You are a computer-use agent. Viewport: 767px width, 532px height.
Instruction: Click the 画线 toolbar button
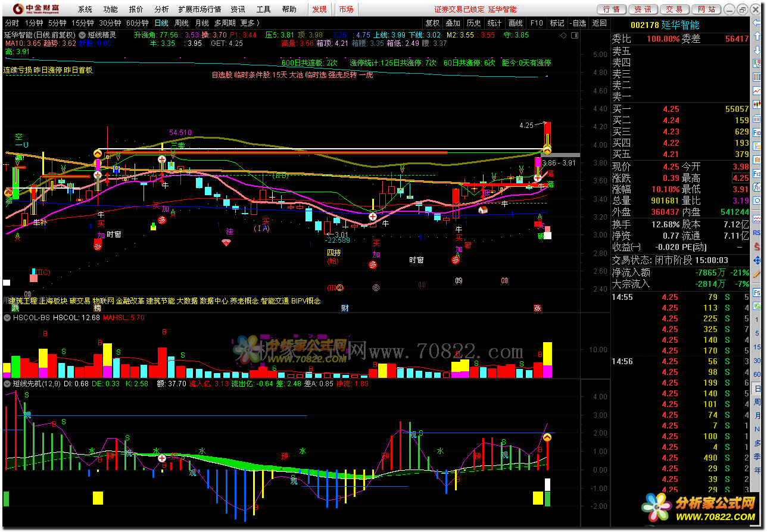515,23
